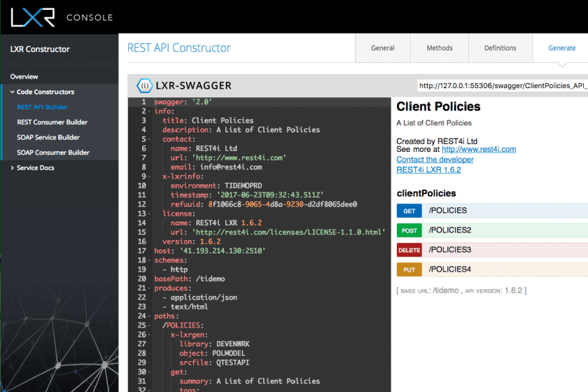Click the PUT method badge
Viewport: 588px width, 392px height.
point(409,269)
